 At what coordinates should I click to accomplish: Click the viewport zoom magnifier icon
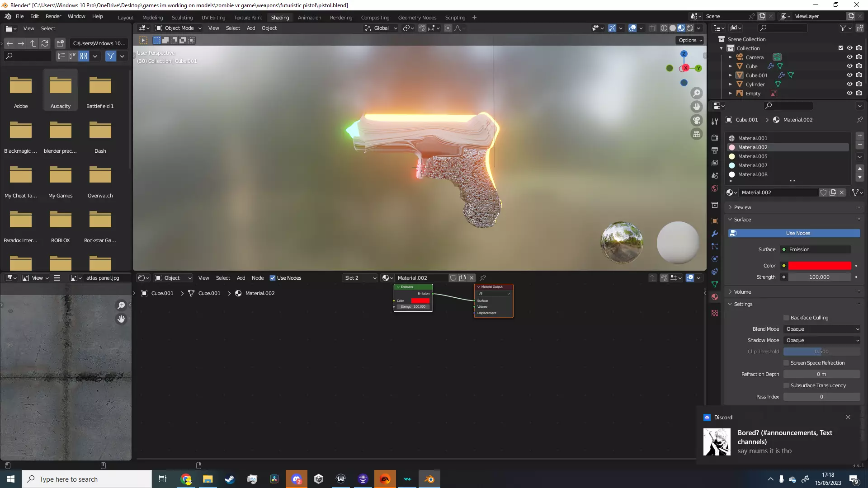[697, 93]
